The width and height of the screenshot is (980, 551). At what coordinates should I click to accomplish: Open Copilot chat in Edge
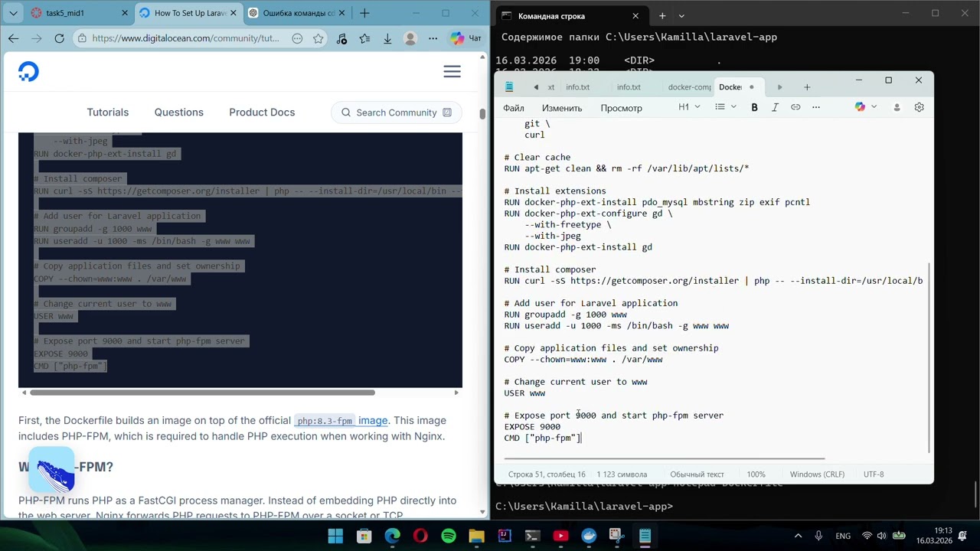[x=465, y=38]
